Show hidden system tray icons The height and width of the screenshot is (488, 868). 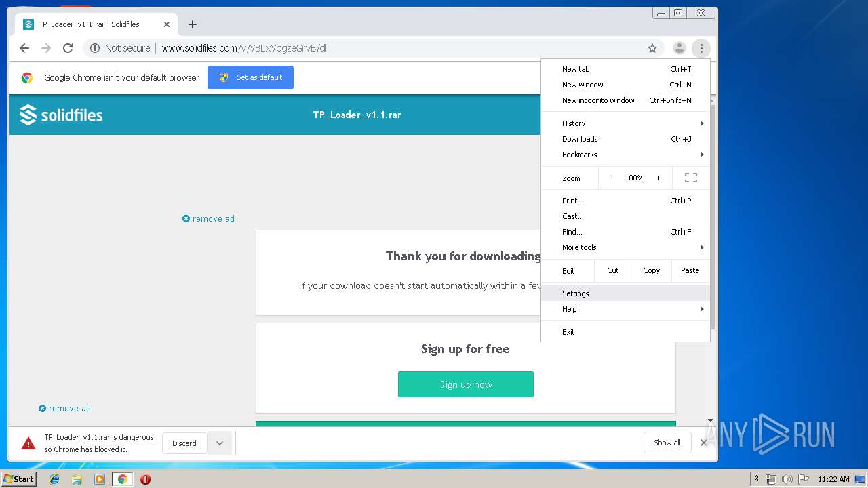point(756,479)
